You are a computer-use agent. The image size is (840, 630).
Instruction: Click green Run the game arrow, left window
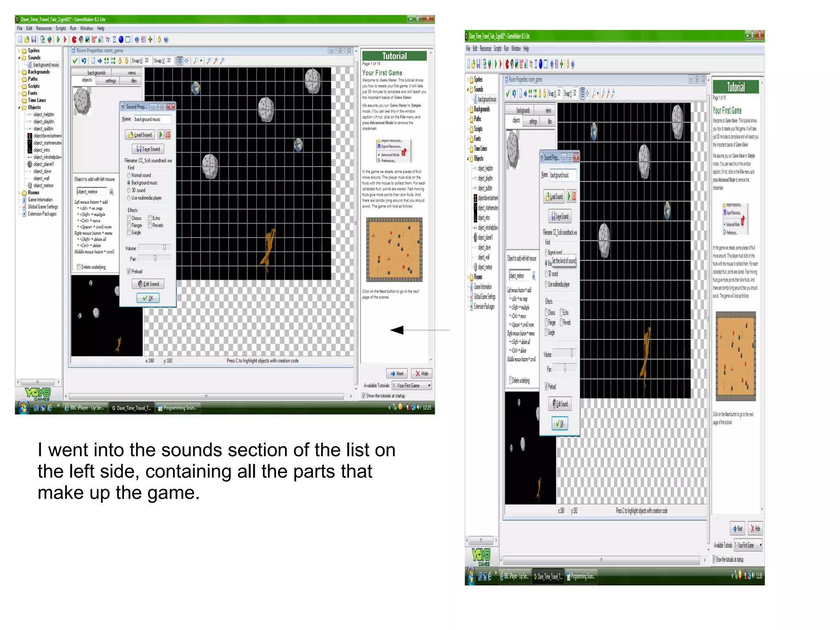coord(58,40)
